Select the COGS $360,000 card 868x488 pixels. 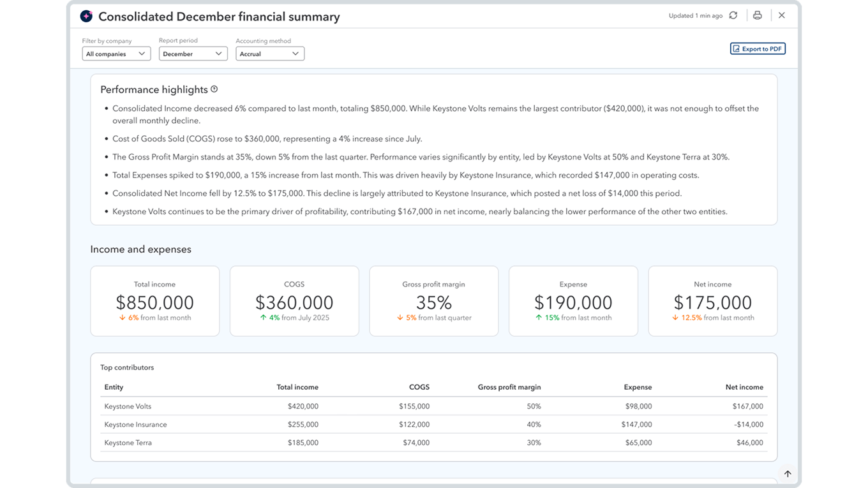point(294,301)
